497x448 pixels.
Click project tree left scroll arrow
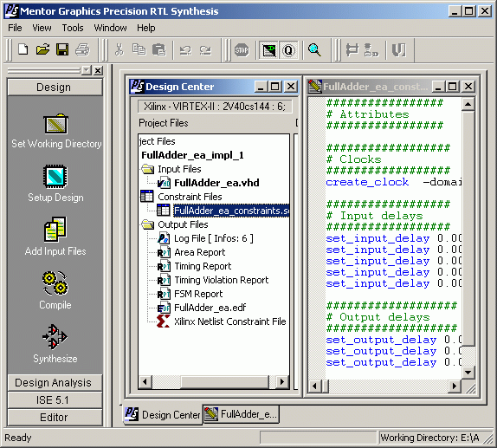[x=145, y=381]
